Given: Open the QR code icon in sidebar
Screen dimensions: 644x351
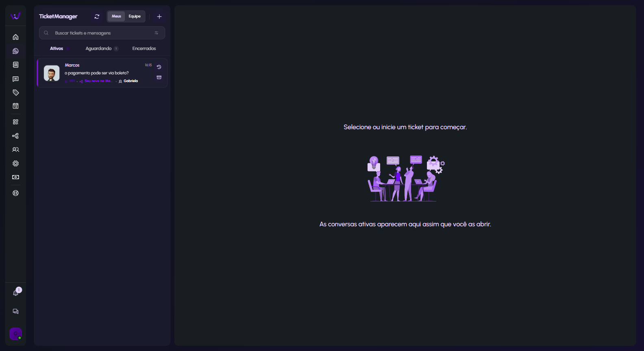Looking at the screenshot, I should (x=15, y=122).
